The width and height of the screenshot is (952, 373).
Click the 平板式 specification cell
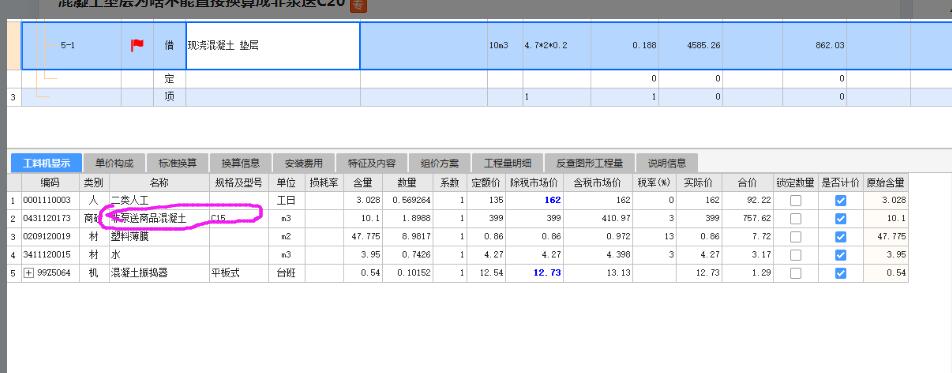(x=239, y=273)
